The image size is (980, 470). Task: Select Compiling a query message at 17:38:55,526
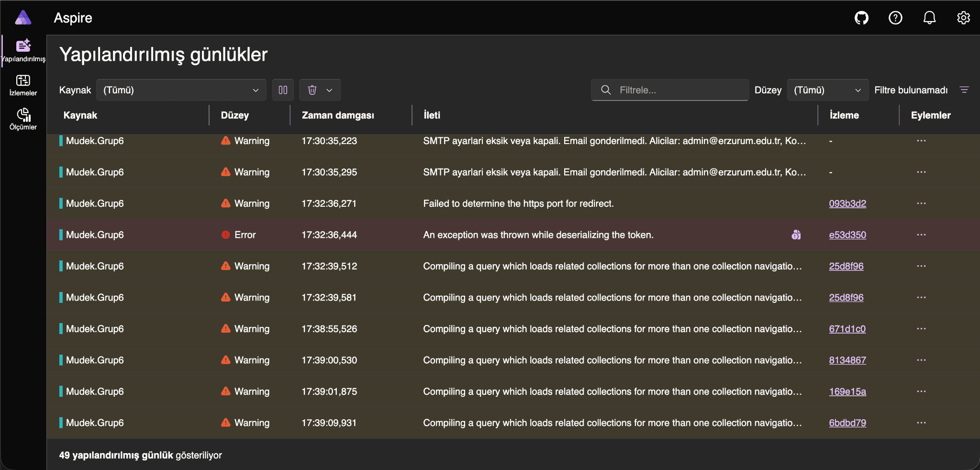pos(612,329)
